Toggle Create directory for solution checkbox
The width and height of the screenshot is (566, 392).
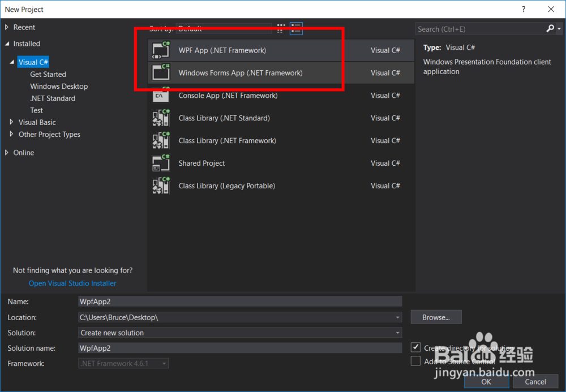(415, 347)
